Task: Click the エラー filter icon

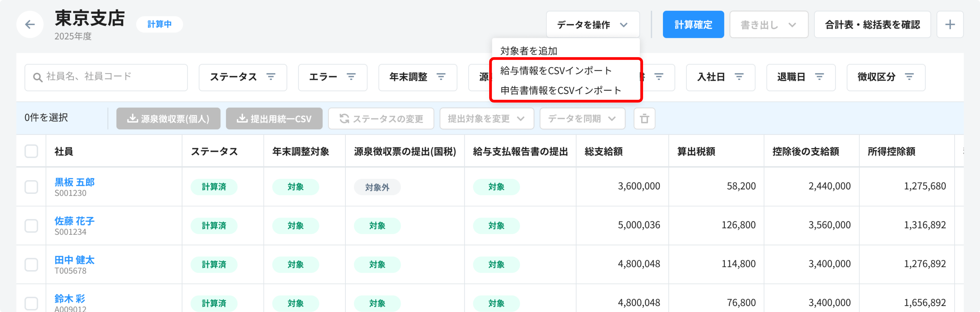Action: pyautogui.click(x=351, y=77)
